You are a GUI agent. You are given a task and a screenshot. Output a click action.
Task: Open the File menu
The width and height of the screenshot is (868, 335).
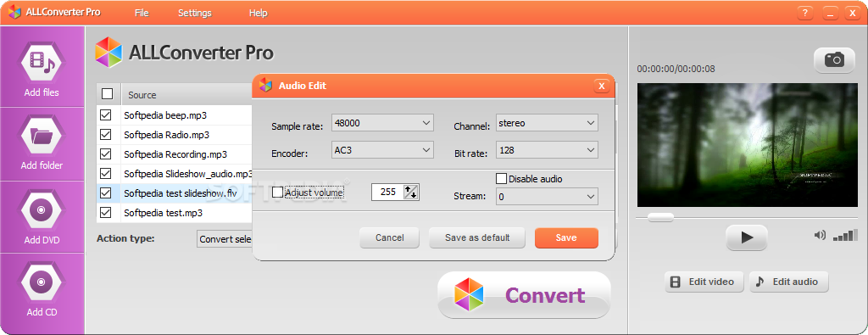click(x=142, y=13)
